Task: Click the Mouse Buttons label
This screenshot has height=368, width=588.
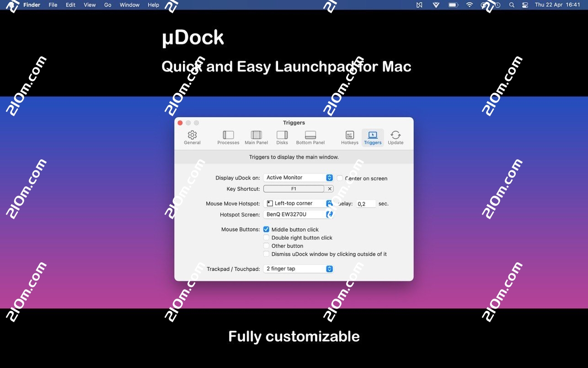Action: tap(241, 229)
